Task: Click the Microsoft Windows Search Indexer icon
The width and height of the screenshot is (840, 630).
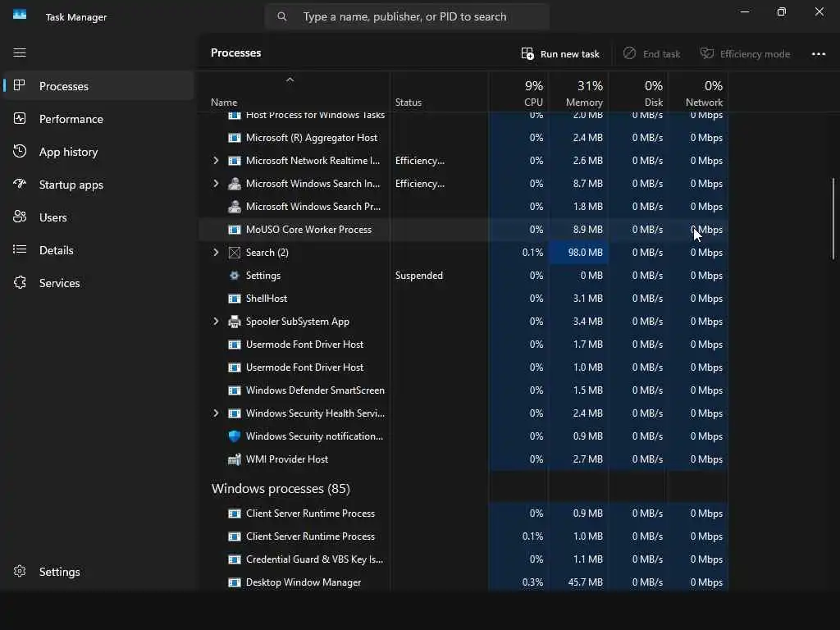Action: pos(234,184)
